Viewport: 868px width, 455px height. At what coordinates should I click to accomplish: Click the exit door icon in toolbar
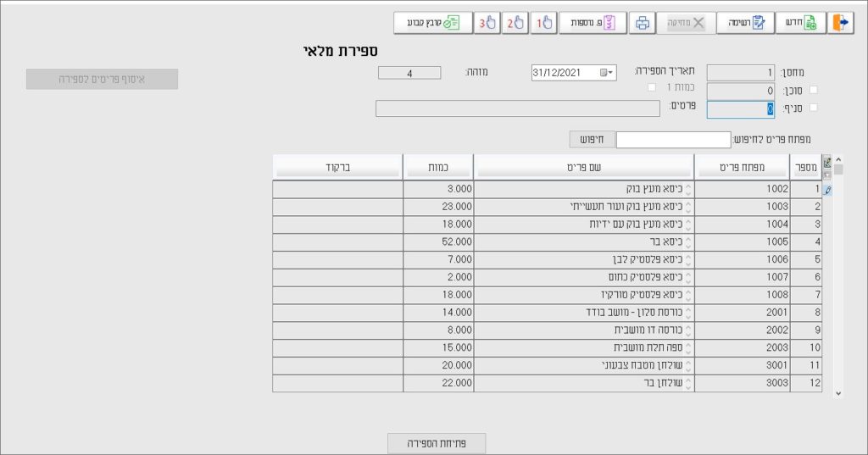point(840,23)
